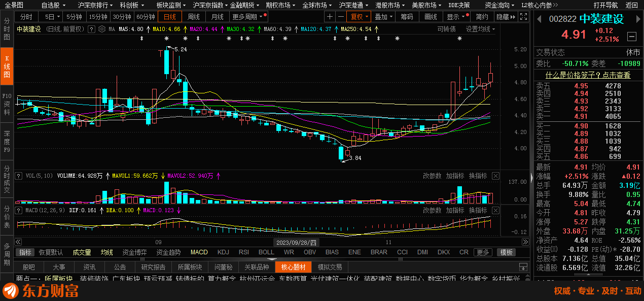Open help for the MACD indicator
This screenshot has width=644, height=301.
coord(19,210)
